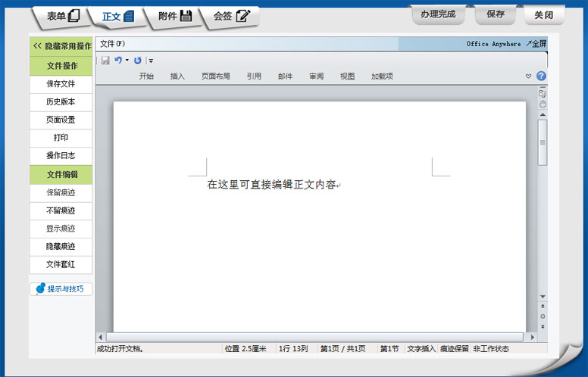Click the Office Anywhere label
The image size is (588, 377).
[x=493, y=44]
